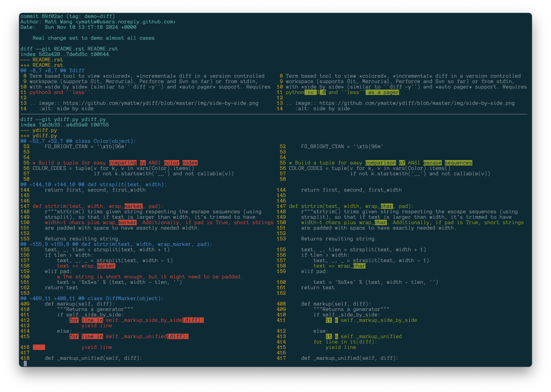This screenshot has height=392, width=551.
Task: Select the "diff --git README.rst" header line
Action: [x=69, y=49]
